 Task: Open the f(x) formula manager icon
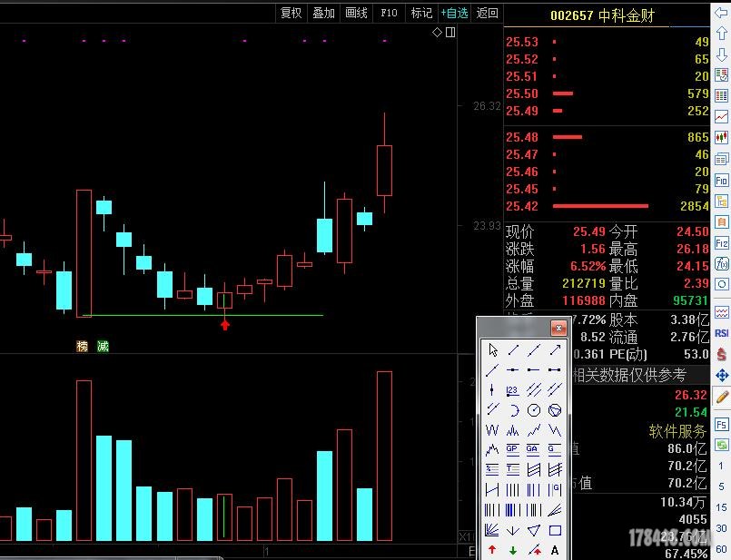721,264
